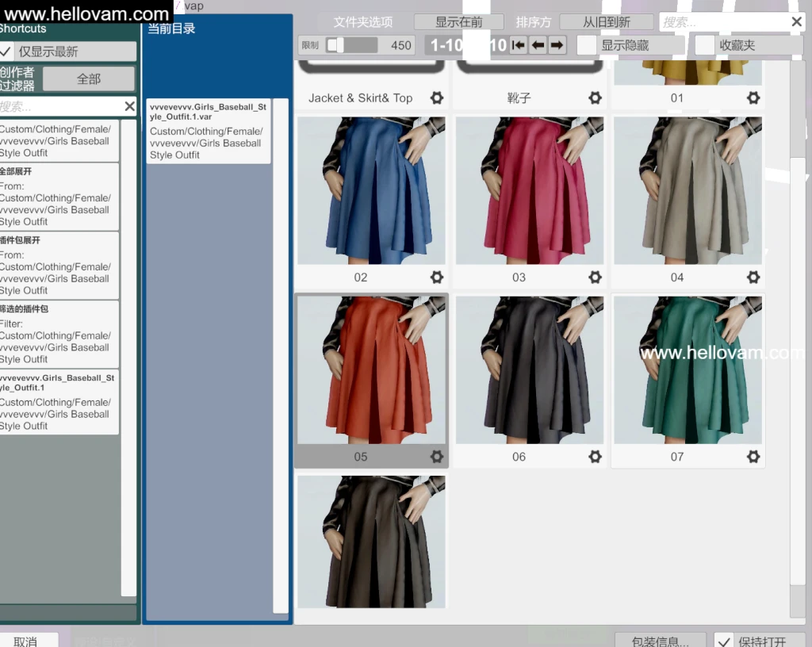Viewport: 812px width, 647px height.
Task: Enable 收藏夹 favorites checkbox
Action: (705, 45)
